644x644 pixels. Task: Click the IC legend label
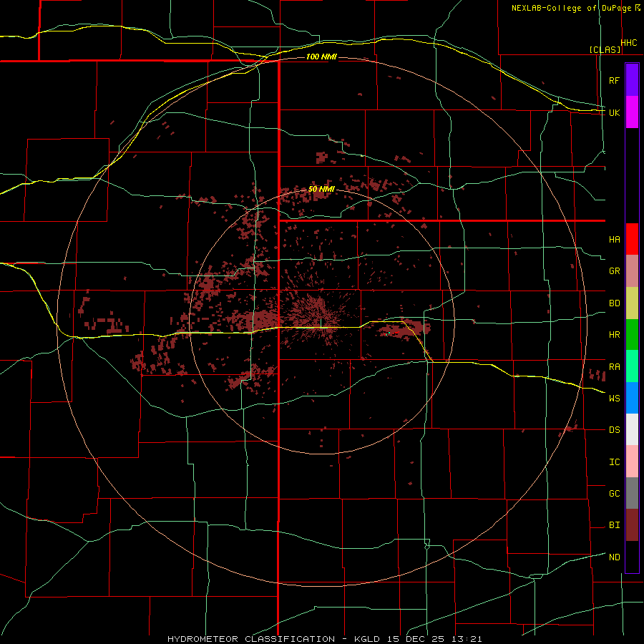[x=614, y=462]
